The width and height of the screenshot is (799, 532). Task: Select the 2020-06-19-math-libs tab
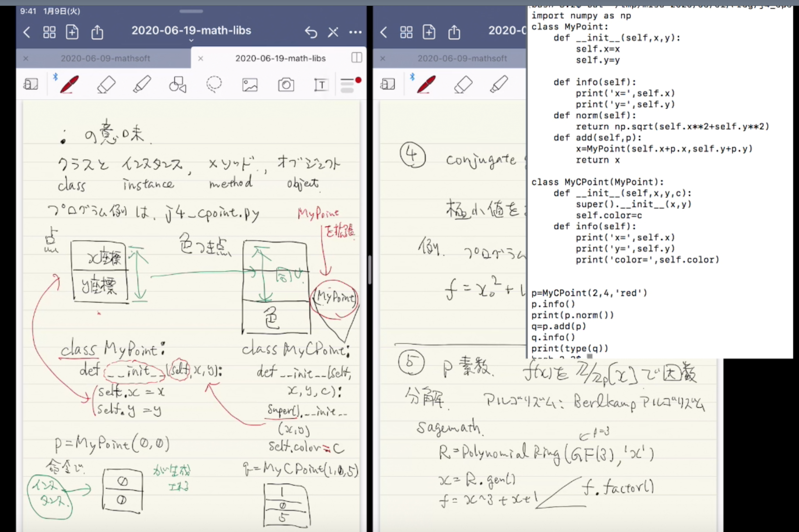click(x=280, y=58)
